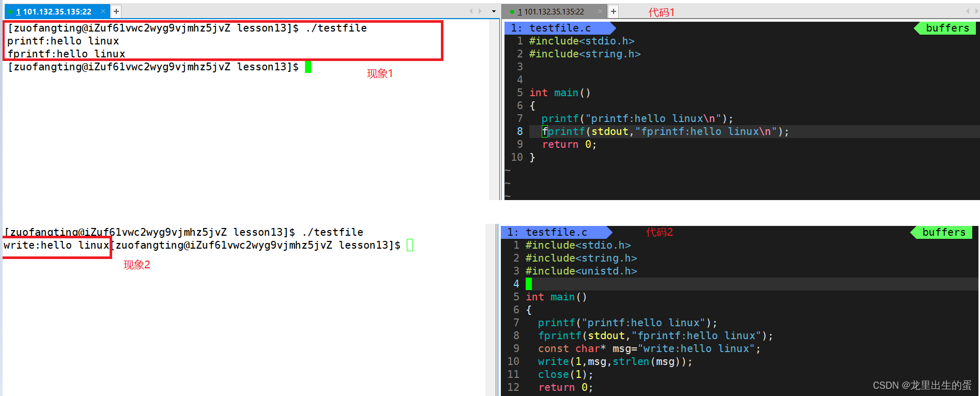Image resolution: width=980 pixels, height=396 pixels.
Task: Open the left terminal's tab list dropdown arrow
Action: (494, 11)
